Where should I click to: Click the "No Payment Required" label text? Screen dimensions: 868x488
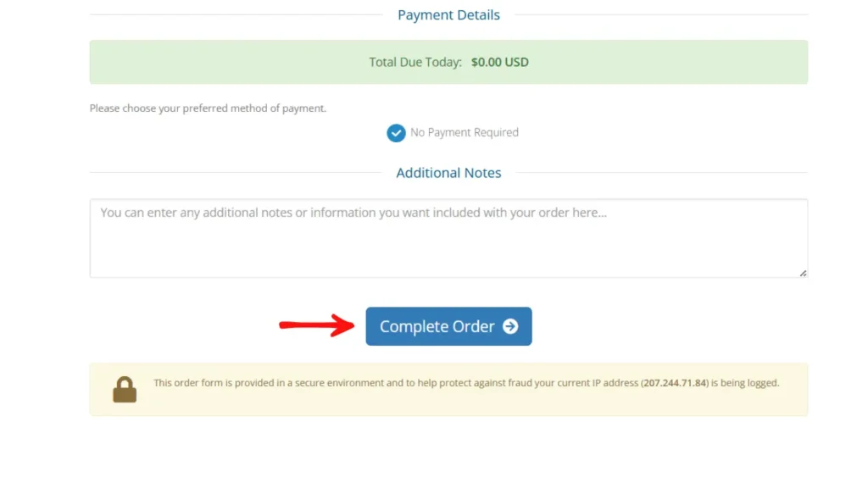click(x=465, y=133)
